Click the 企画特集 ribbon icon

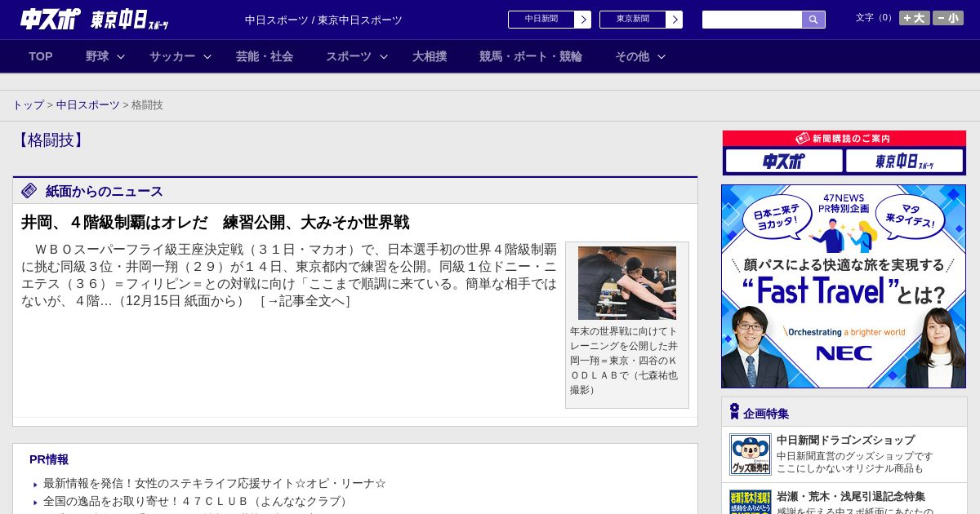pos(734,412)
